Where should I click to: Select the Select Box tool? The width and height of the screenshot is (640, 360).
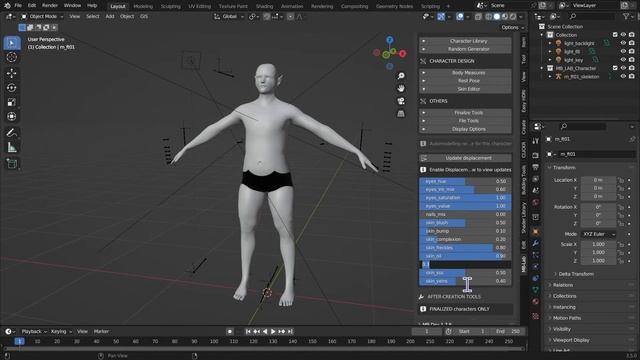pos(12,43)
